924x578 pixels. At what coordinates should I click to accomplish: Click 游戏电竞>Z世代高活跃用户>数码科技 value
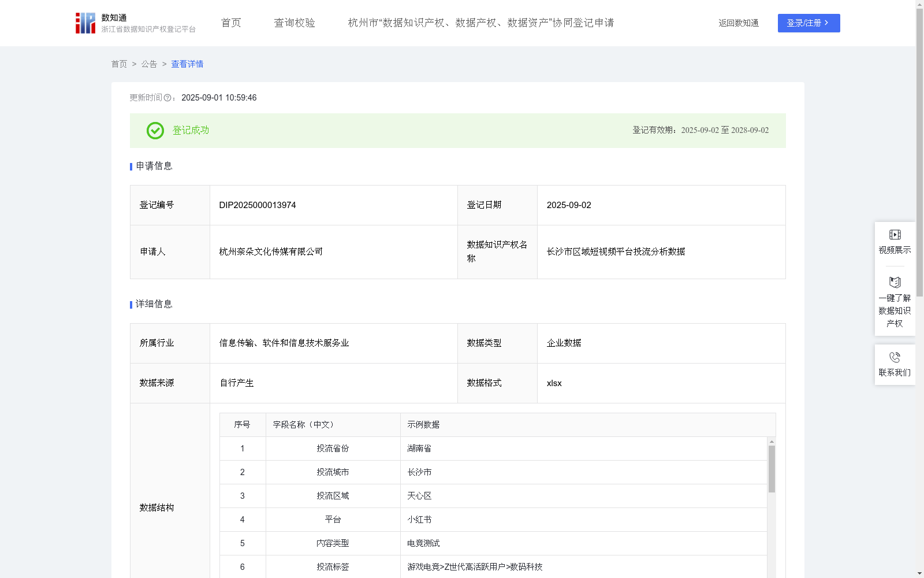click(475, 567)
